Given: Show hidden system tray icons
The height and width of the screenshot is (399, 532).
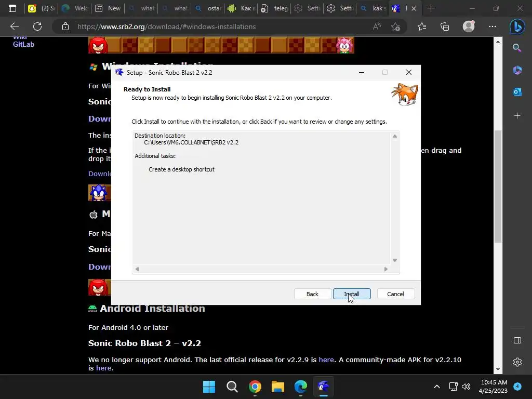Looking at the screenshot, I should 437,387.
